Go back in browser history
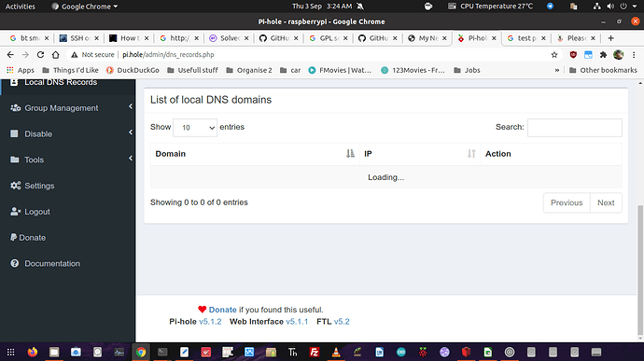This screenshot has width=644, height=361. [10, 55]
